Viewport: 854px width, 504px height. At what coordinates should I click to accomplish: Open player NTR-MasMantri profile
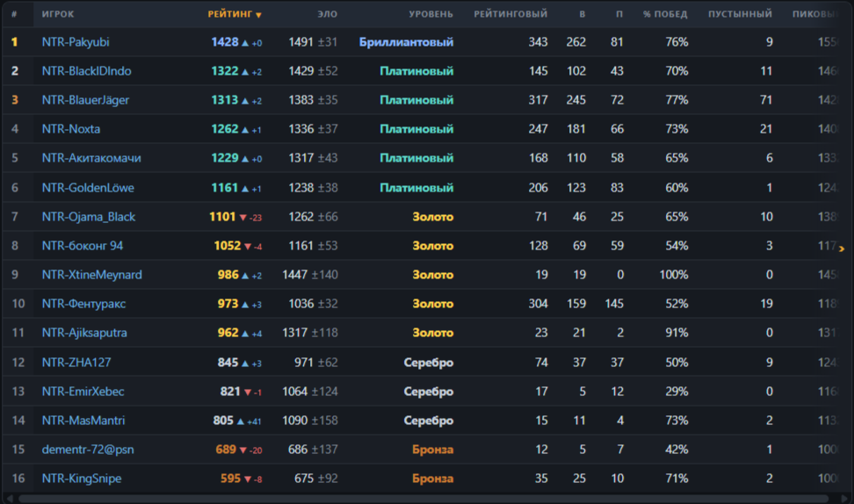(83, 421)
